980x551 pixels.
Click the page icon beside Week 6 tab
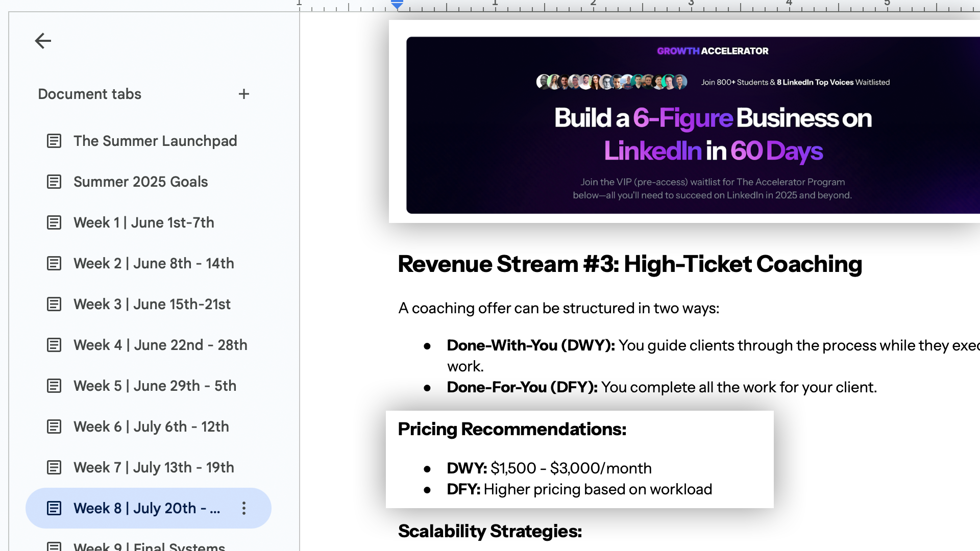[x=54, y=427]
